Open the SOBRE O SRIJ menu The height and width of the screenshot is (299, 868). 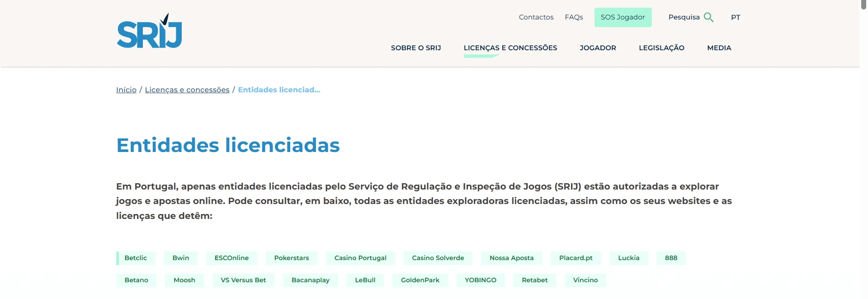(415, 48)
